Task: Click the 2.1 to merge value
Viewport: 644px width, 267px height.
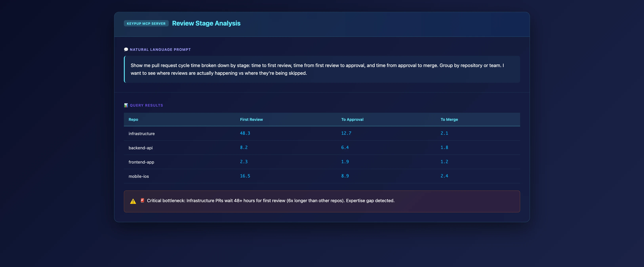Action: point(444,133)
